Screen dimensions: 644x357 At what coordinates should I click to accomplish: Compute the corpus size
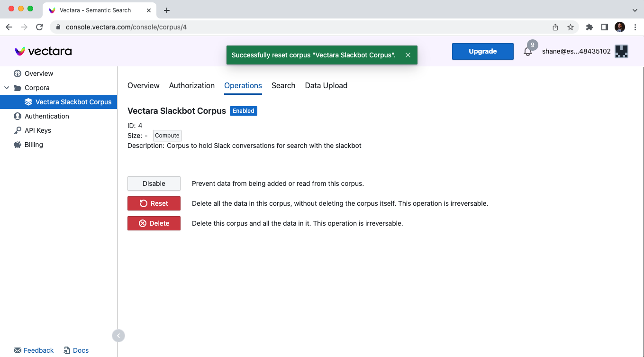pyautogui.click(x=167, y=135)
